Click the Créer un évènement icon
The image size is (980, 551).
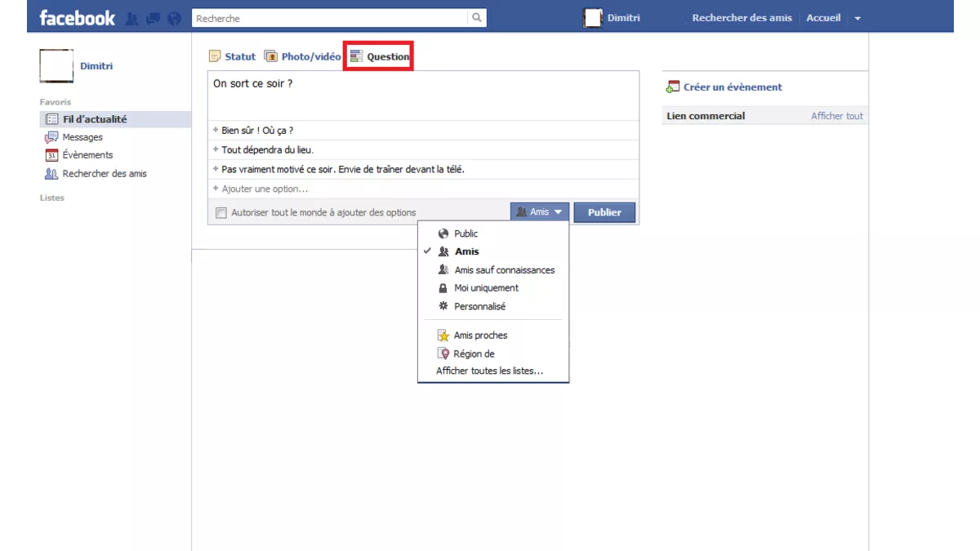pos(673,87)
